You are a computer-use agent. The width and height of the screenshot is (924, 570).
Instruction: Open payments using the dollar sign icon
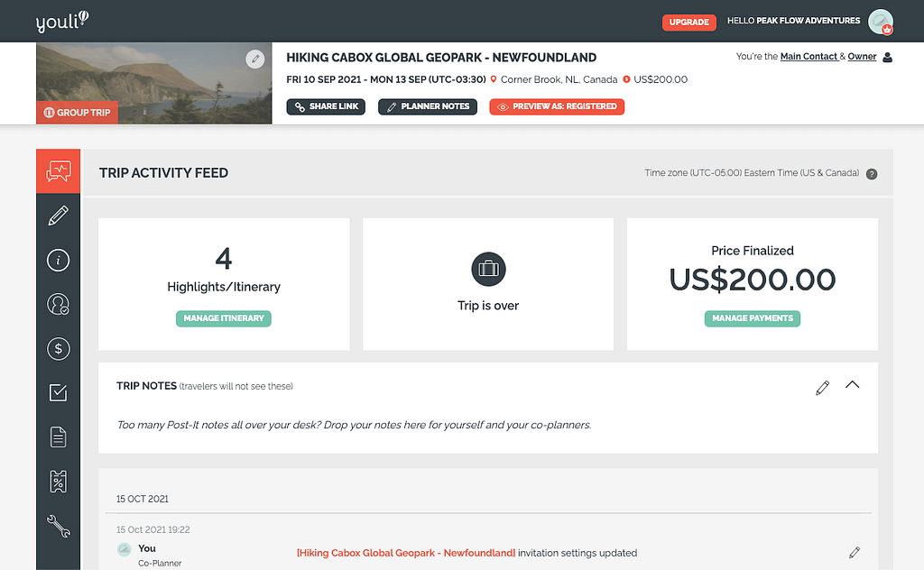coord(58,348)
